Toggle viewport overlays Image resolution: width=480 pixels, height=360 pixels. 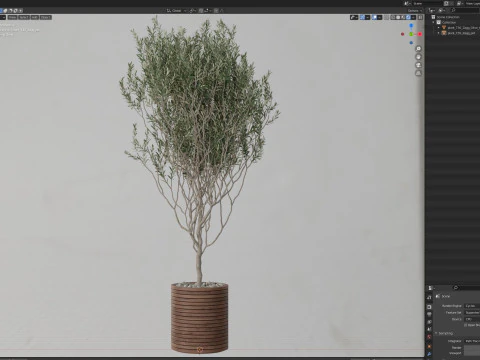point(374,17)
